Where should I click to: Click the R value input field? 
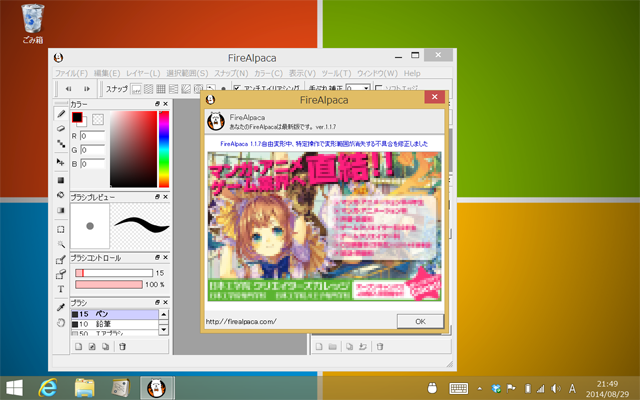tap(93, 136)
